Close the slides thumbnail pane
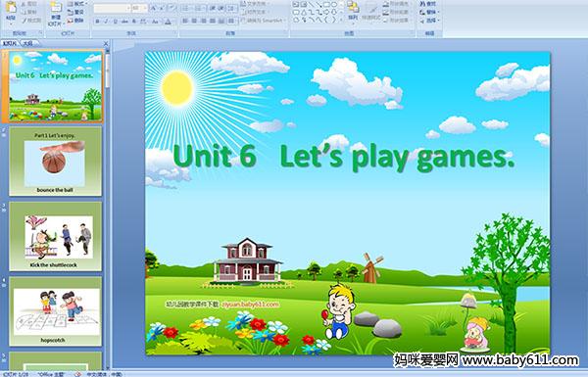The width and height of the screenshot is (588, 377). (106, 43)
